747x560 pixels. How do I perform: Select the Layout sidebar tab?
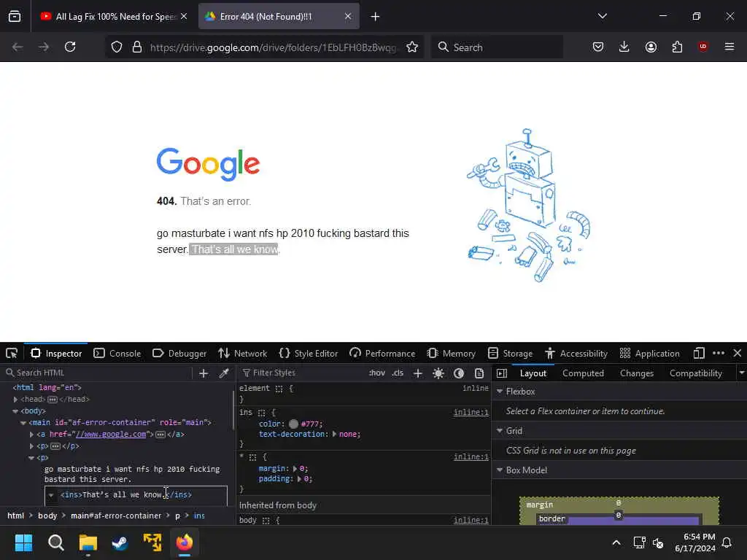533,373
